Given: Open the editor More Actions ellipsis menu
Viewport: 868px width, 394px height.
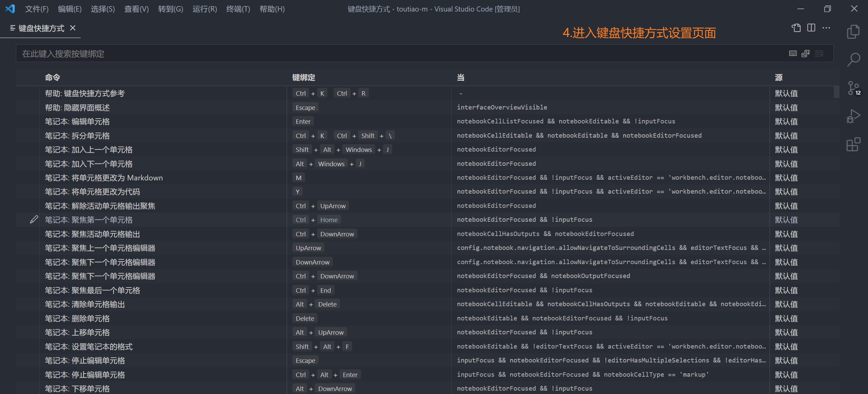Looking at the screenshot, I should click(x=826, y=28).
